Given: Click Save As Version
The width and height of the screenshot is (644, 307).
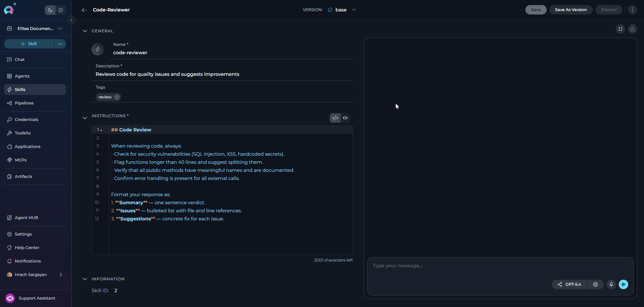Looking at the screenshot, I should (x=571, y=10).
